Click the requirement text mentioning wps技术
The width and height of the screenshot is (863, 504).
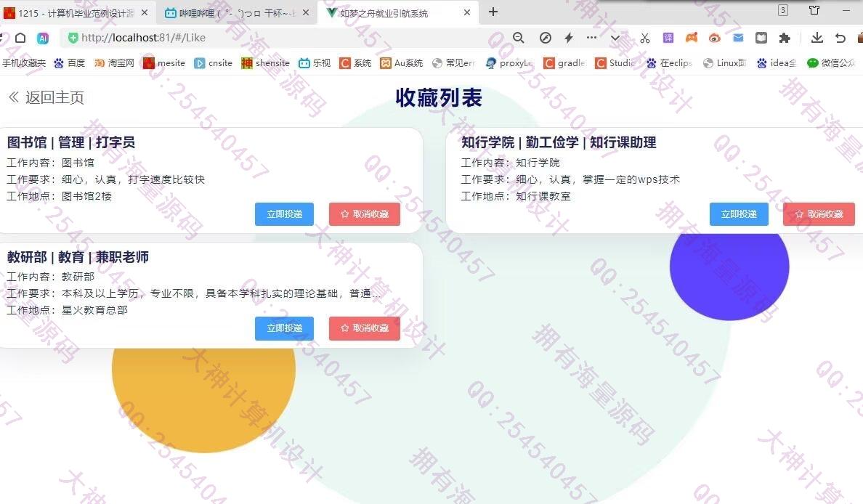[570, 179]
